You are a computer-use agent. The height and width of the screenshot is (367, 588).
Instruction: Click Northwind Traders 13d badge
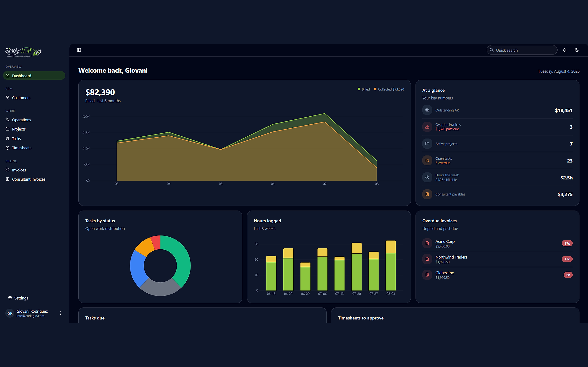point(567,259)
